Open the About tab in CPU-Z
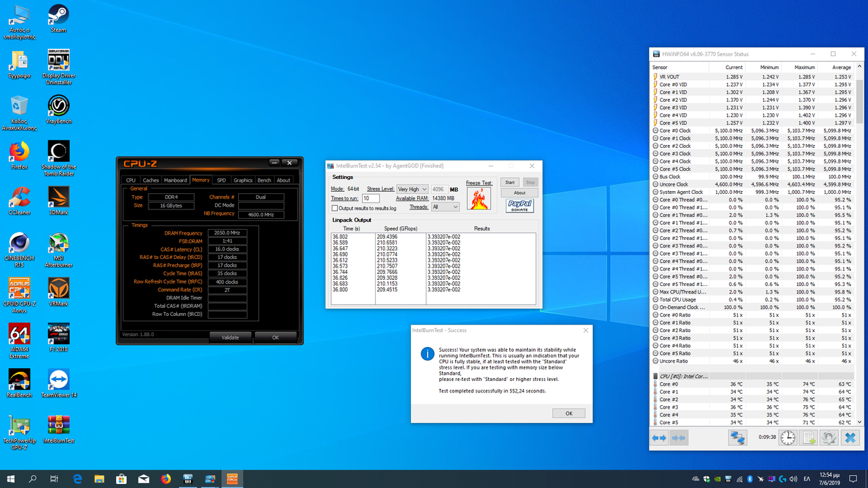The image size is (868, 488). 283,180
